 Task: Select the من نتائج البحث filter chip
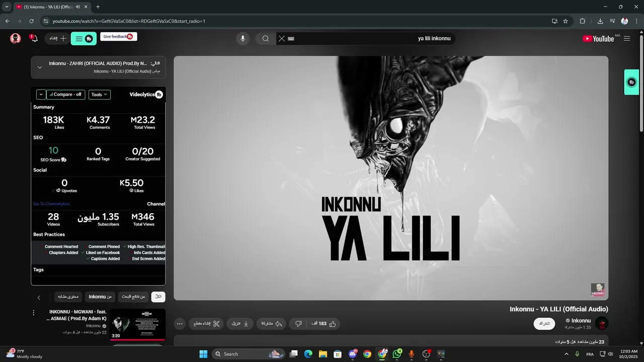[x=133, y=297]
